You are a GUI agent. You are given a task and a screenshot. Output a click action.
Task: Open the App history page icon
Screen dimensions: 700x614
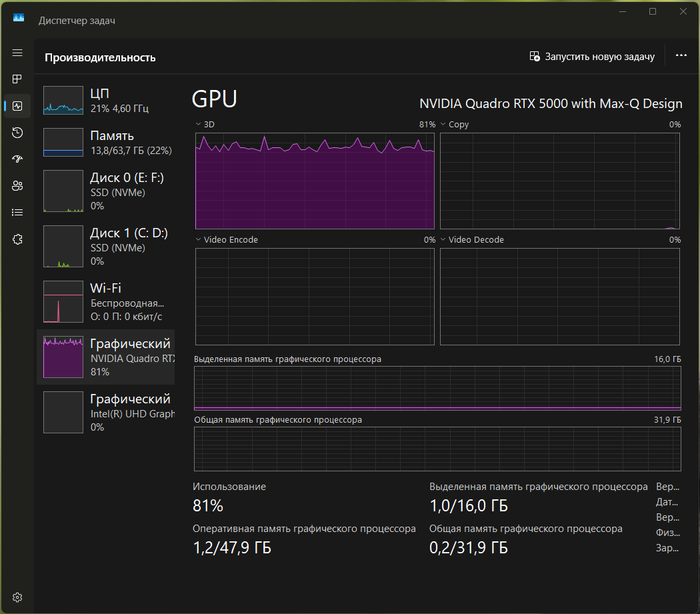tap(17, 133)
